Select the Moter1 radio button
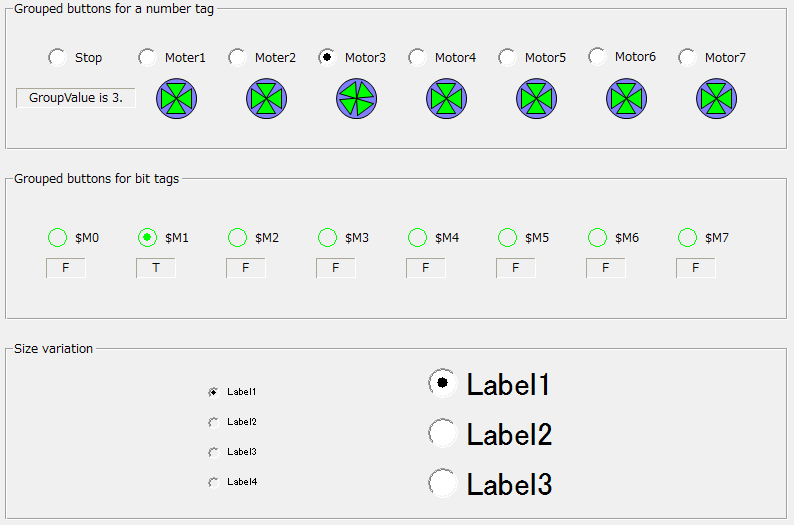Viewport: 794px width, 525px height. point(147,58)
